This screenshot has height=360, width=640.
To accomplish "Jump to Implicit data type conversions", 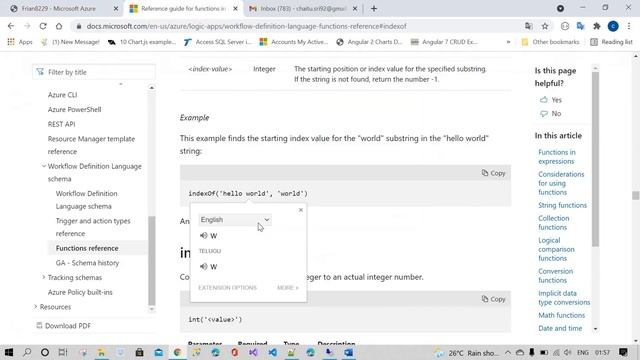I will pyautogui.click(x=564, y=298).
